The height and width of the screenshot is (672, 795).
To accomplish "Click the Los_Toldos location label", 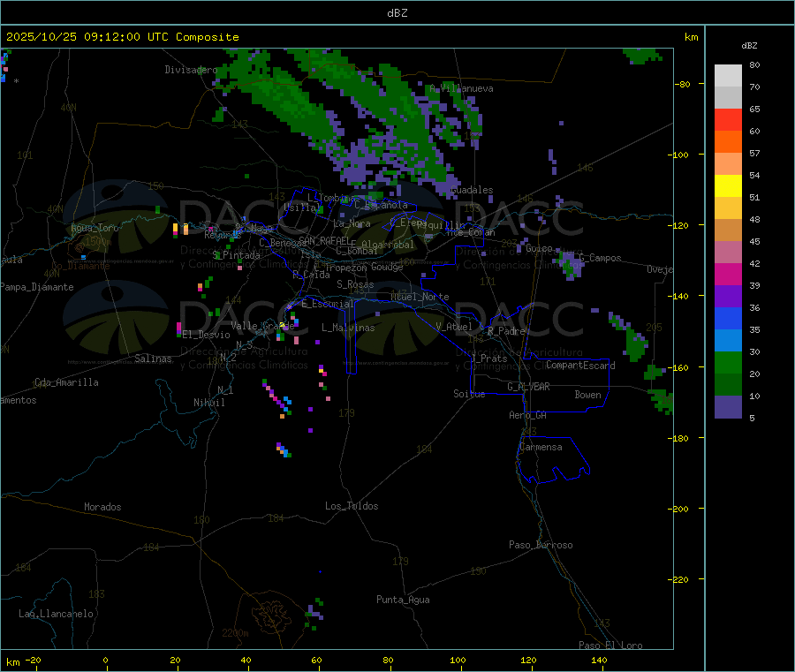I will 352,506.
